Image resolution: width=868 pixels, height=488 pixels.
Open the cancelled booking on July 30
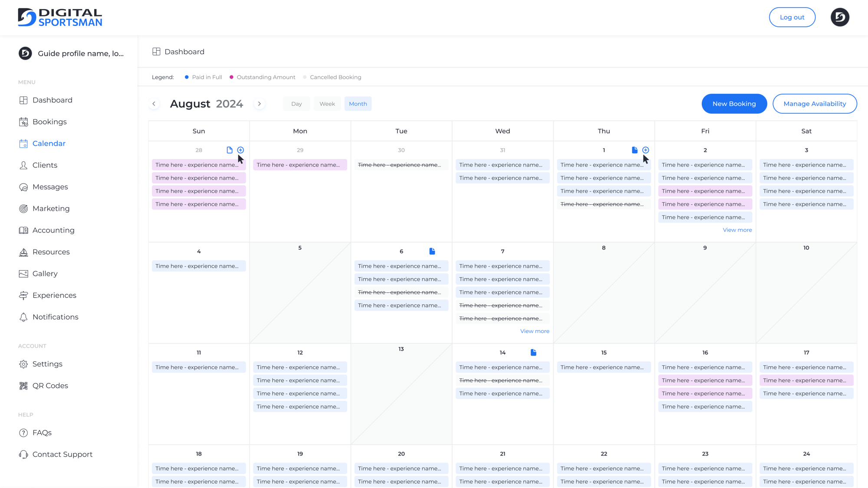coord(401,165)
